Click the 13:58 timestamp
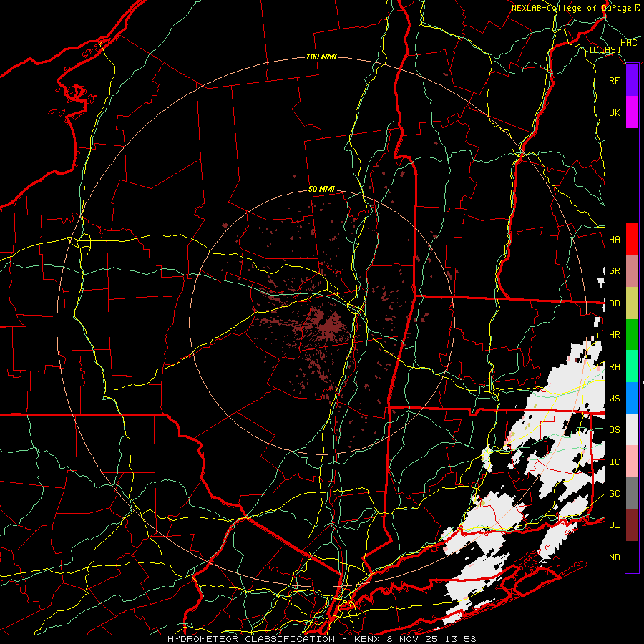Image resolution: width=644 pixels, height=644 pixels. pyautogui.click(x=461, y=639)
